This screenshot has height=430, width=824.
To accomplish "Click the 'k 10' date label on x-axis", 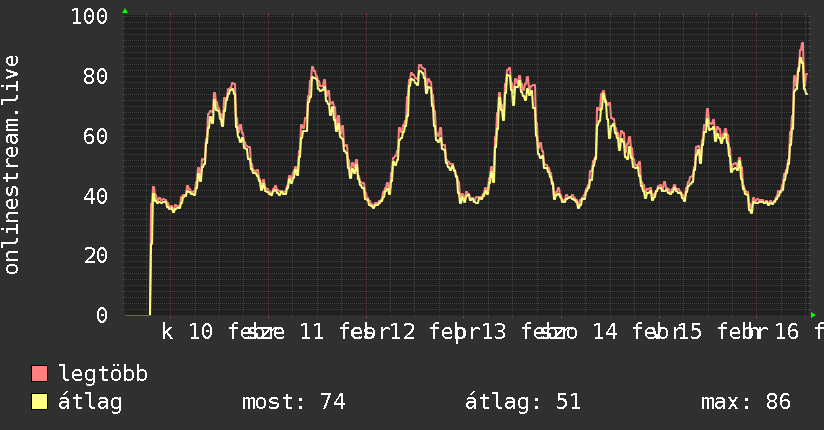I will [x=187, y=332].
